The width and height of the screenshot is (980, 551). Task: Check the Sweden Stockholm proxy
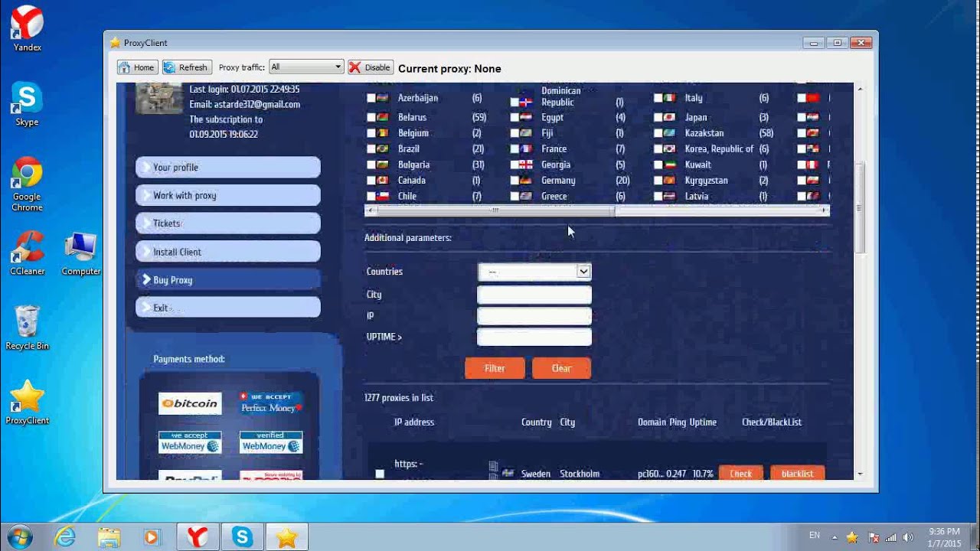[740, 474]
